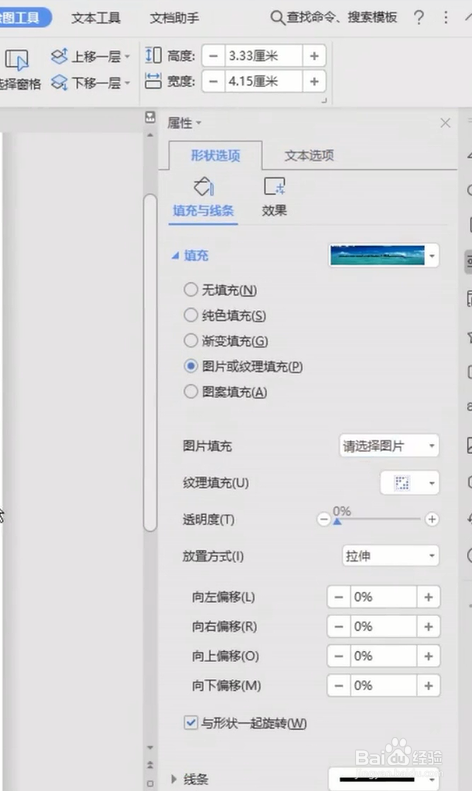Click the Fill and Line bucket icon
Viewport: 472px width, 791px height.
pyautogui.click(x=204, y=187)
